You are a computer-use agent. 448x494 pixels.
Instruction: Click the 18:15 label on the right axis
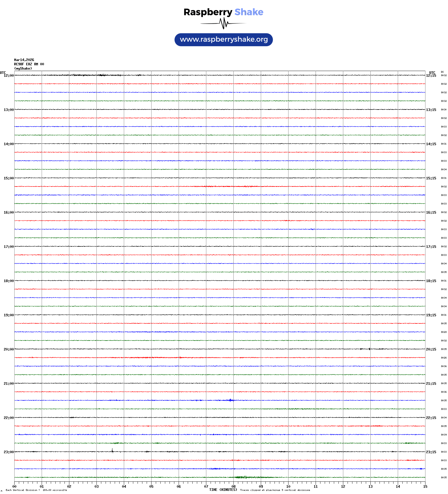[431, 281]
